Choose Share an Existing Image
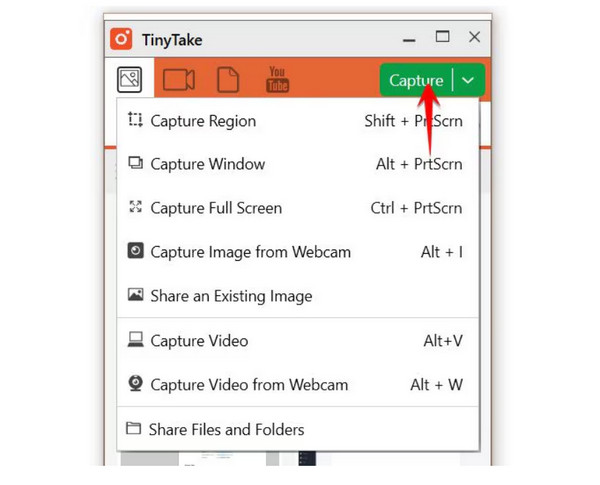 tap(298, 296)
